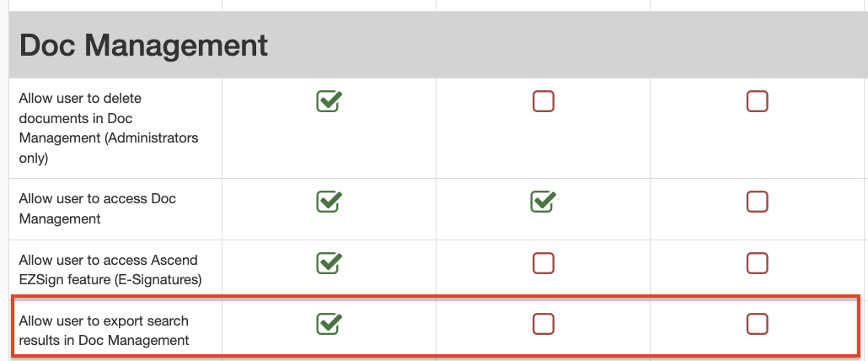This screenshot has height=361, width=868.
Task: Uncheck second-column access Doc Management checkbox
Action: 543,202
